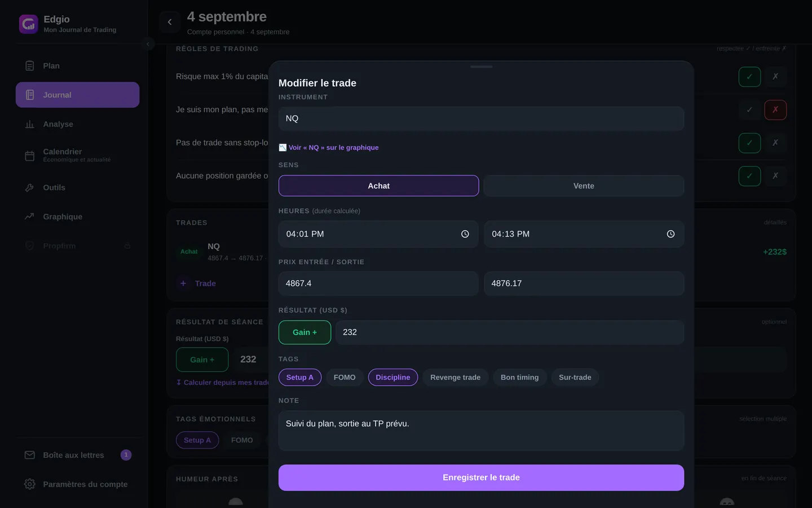Save with Enregistrer le trade button
812x508 pixels.
[x=481, y=478]
